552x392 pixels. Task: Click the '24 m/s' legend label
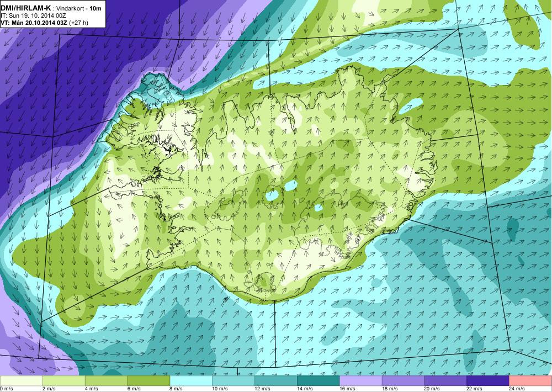click(517, 389)
